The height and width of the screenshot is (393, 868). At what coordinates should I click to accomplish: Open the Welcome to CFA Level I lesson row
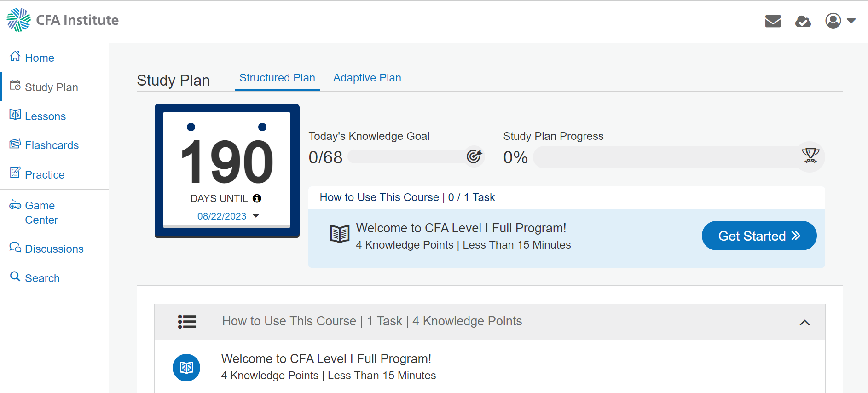tap(490, 367)
